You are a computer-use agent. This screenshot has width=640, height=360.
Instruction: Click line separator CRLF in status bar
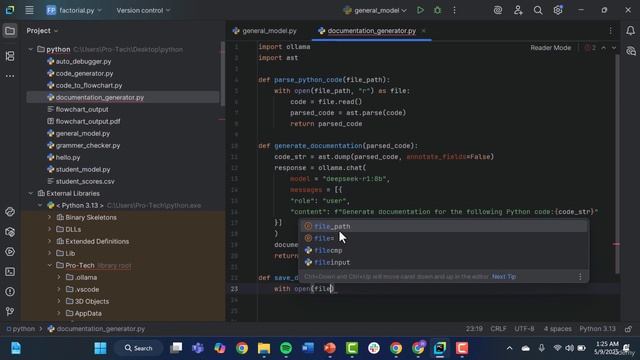pyautogui.click(x=498, y=329)
